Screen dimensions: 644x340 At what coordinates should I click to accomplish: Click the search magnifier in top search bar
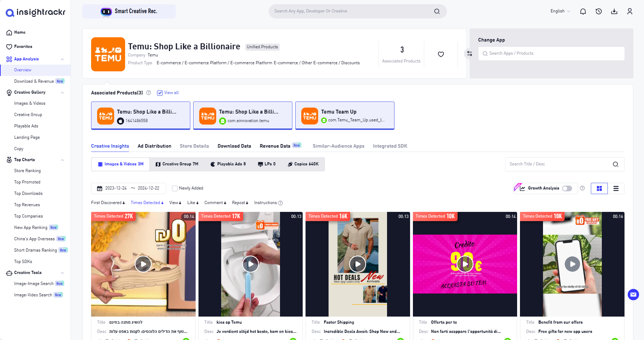coord(437,11)
